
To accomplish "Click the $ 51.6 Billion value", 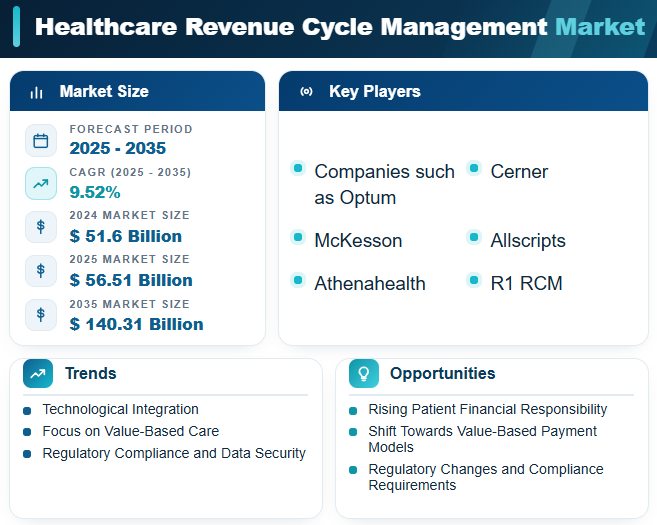I will (x=126, y=236).
